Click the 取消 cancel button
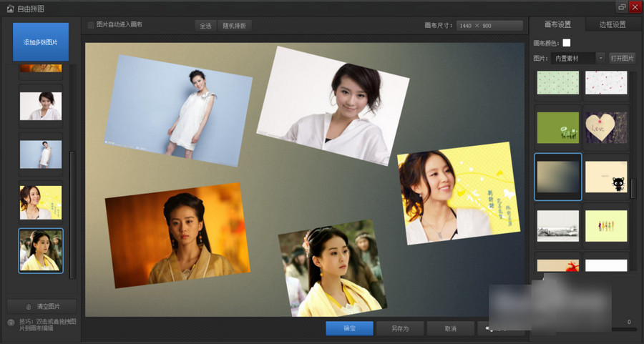Image resolution: width=644 pixels, height=344 pixels. [450, 328]
